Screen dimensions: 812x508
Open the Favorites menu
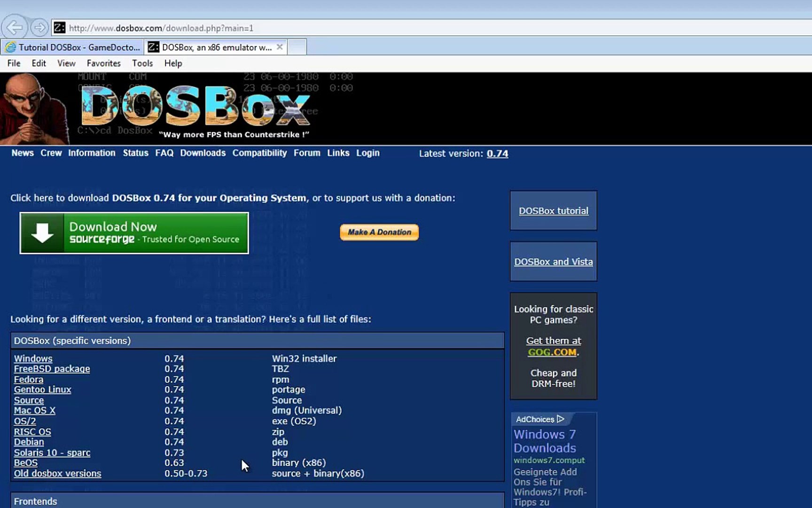103,63
